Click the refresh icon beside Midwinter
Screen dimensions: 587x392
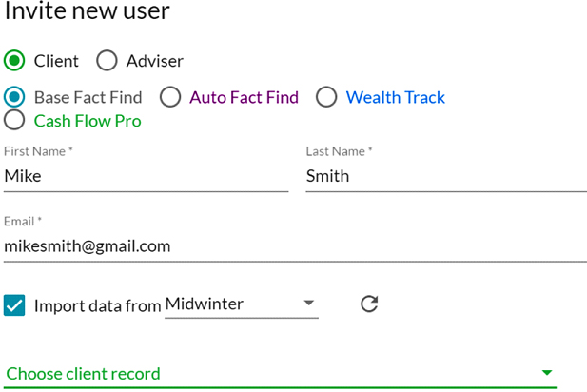pyautogui.click(x=370, y=304)
